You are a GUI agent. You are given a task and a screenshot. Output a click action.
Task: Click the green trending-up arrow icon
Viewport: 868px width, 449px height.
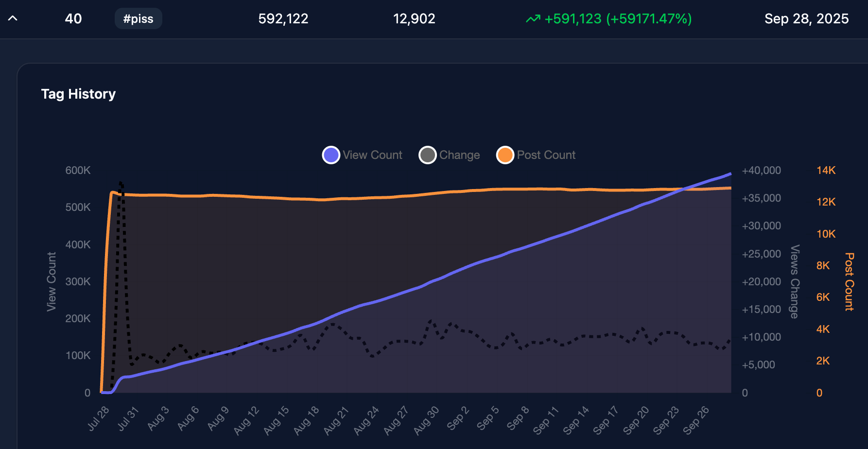[x=533, y=19]
